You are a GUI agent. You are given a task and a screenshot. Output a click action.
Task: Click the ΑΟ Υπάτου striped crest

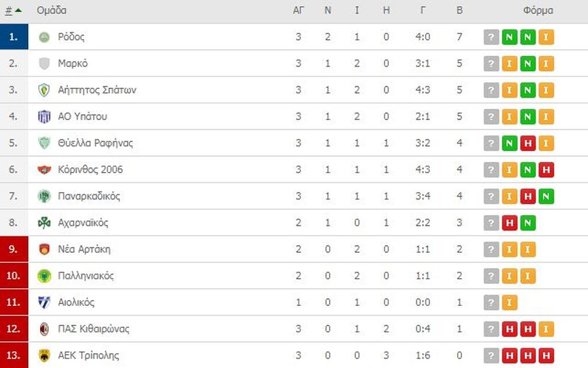click(x=44, y=117)
